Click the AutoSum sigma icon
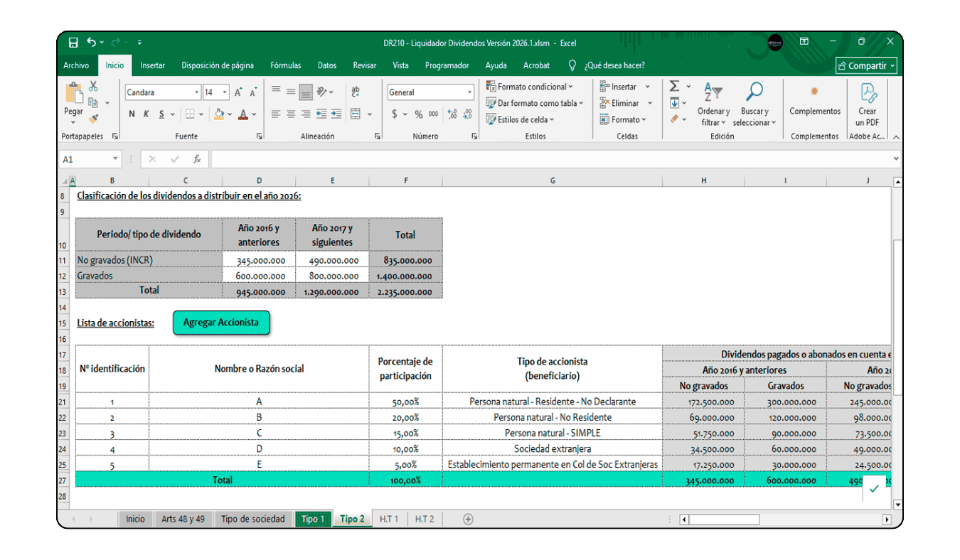Screen dimensions: 960x560 coord(674,87)
